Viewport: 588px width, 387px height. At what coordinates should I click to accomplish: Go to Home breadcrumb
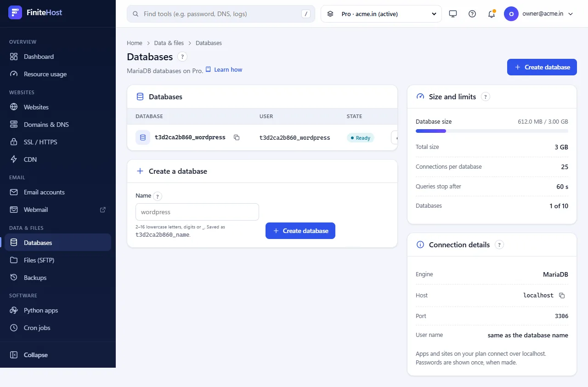click(135, 43)
